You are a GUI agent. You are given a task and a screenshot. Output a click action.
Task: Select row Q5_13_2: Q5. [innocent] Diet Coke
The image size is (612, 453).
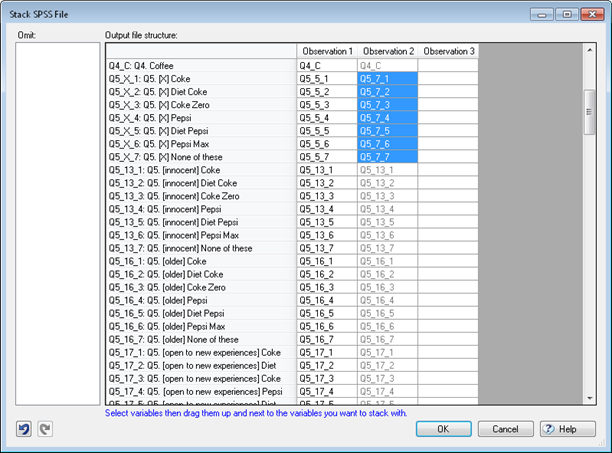201,183
